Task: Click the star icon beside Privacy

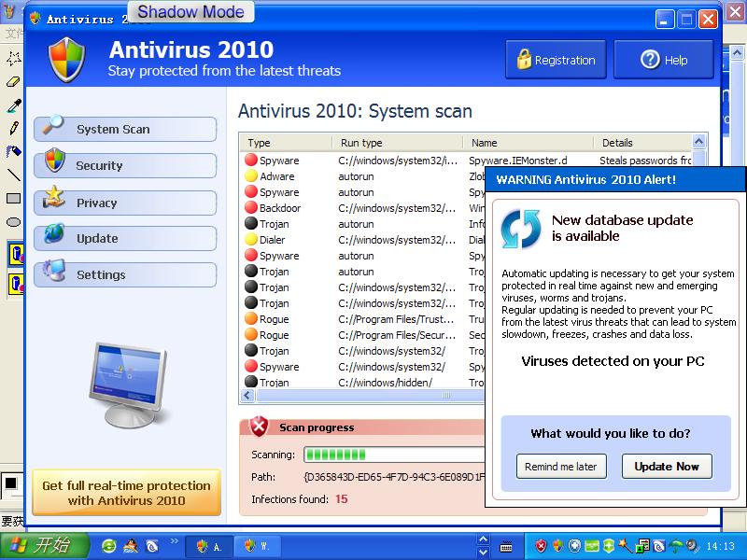Action: (x=54, y=197)
